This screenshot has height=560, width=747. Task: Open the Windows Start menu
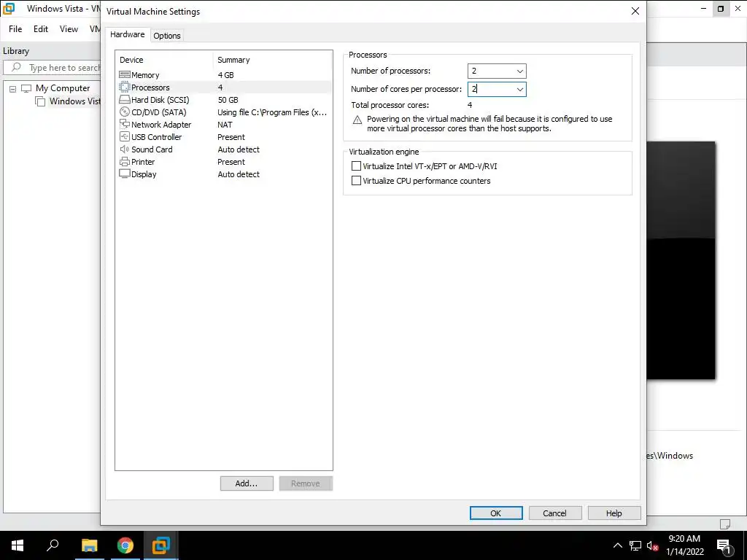[x=18, y=545]
